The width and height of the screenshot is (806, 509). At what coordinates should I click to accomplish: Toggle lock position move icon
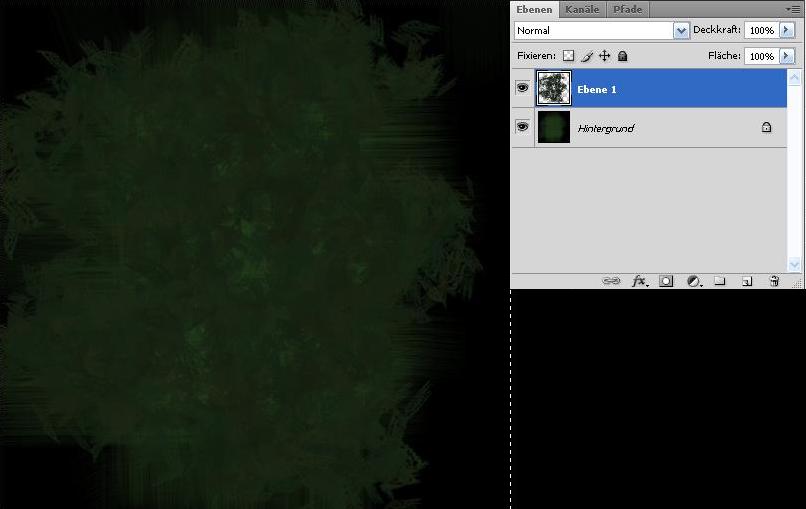tap(604, 56)
